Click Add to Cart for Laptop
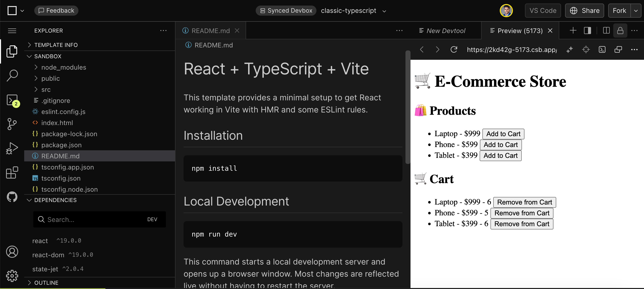The image size is (644, 289). 503,134
